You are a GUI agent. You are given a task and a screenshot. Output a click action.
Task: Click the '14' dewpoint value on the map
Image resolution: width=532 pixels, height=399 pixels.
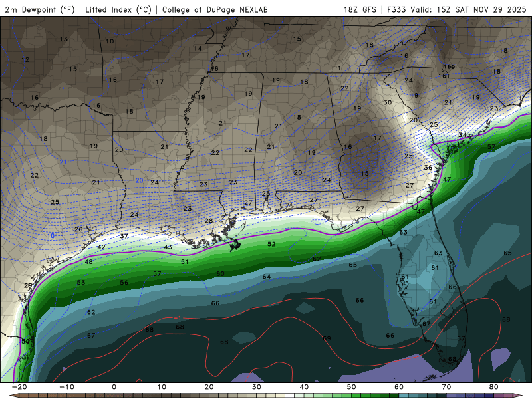point(198,48)
